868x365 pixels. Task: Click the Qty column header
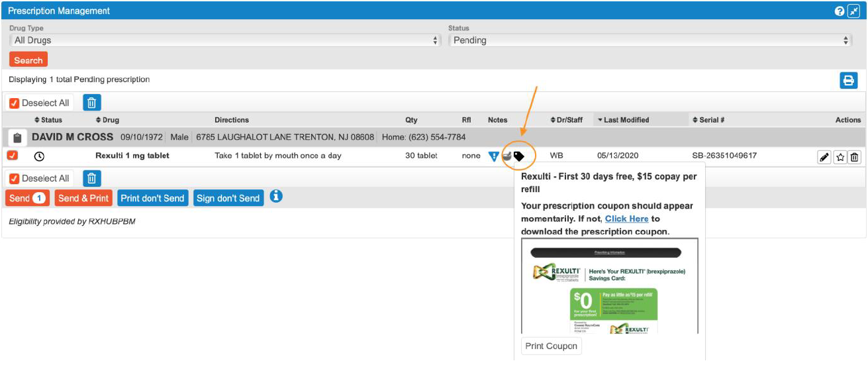point(411,120)
